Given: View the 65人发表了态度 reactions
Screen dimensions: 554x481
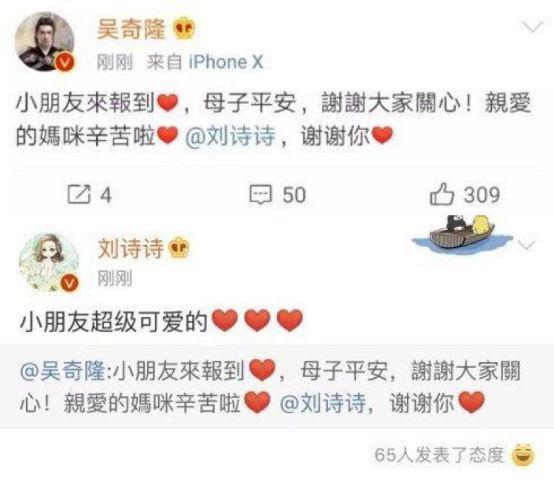Looking at the screenshot, I should point(439,455).
